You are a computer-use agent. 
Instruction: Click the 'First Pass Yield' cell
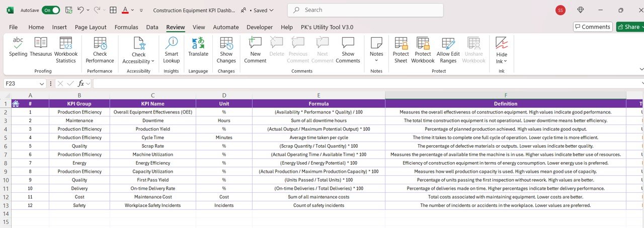pos(152,180)
